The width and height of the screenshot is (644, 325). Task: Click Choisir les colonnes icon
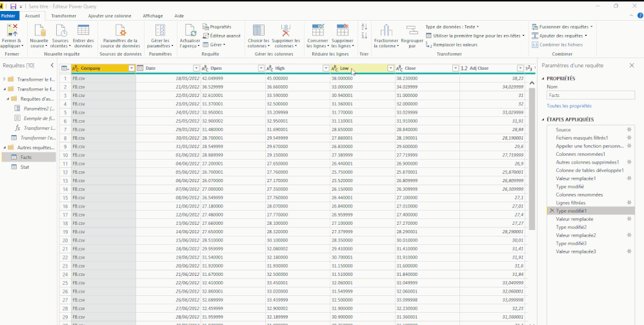[x=259, y=30]
